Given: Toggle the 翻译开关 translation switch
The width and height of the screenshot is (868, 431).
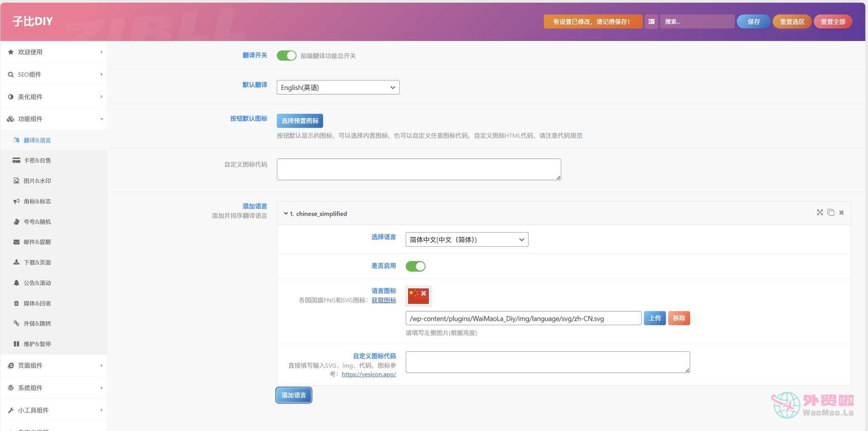Looking at the screenshot, I should coord(286,55).
